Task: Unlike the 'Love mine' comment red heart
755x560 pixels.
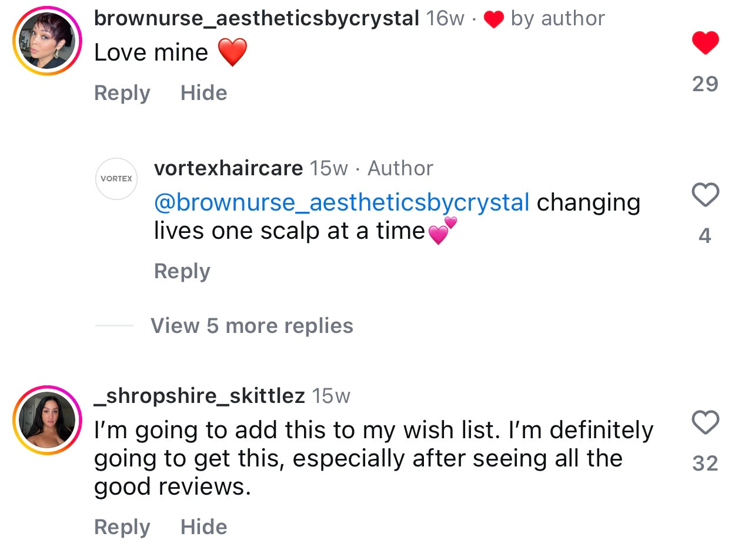Action: click(705, 43)
